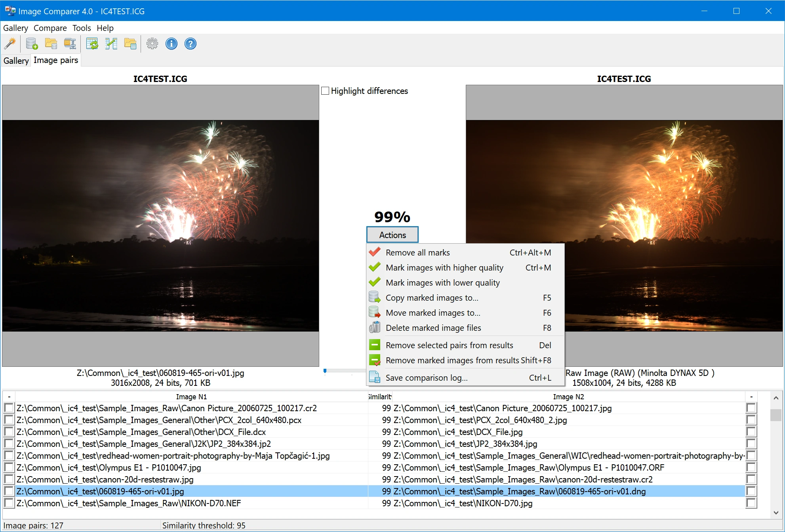Click the Move marked images icon

pos(375,313)
